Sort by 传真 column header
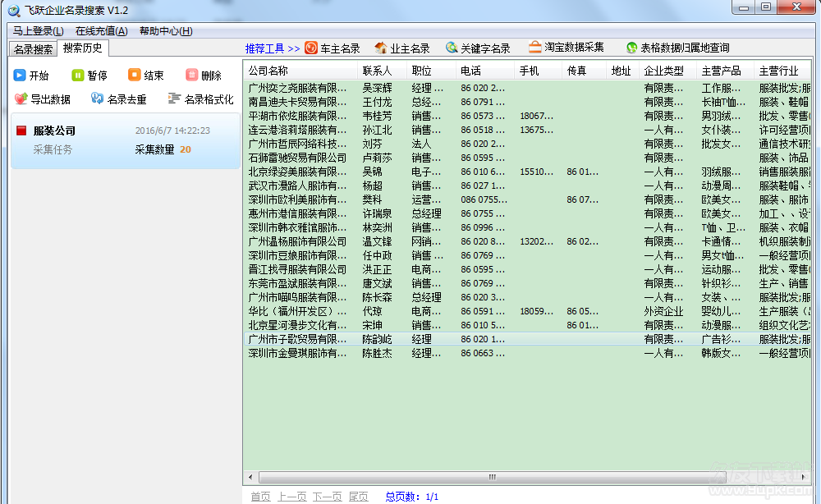 click(584, 71)
